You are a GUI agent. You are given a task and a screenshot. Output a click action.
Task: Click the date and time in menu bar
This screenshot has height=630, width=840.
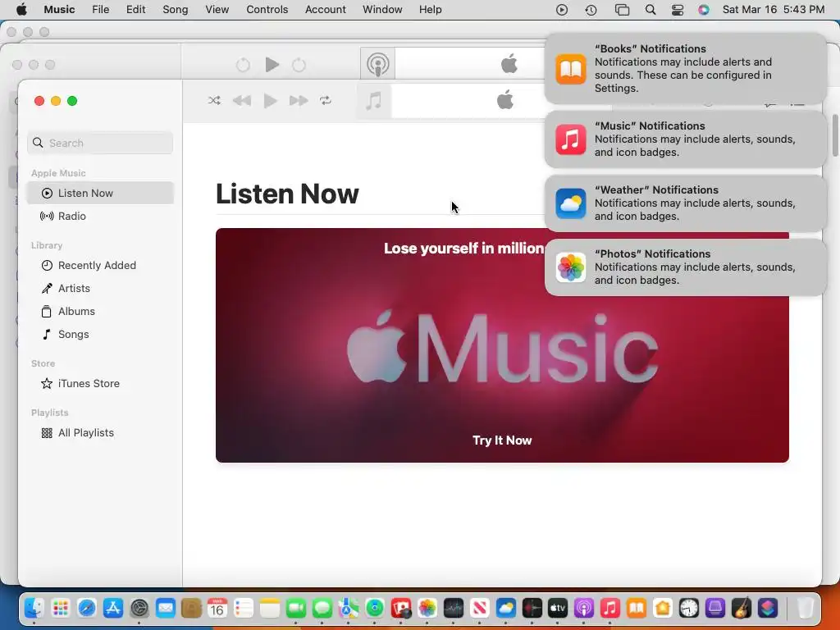point(773,10)
